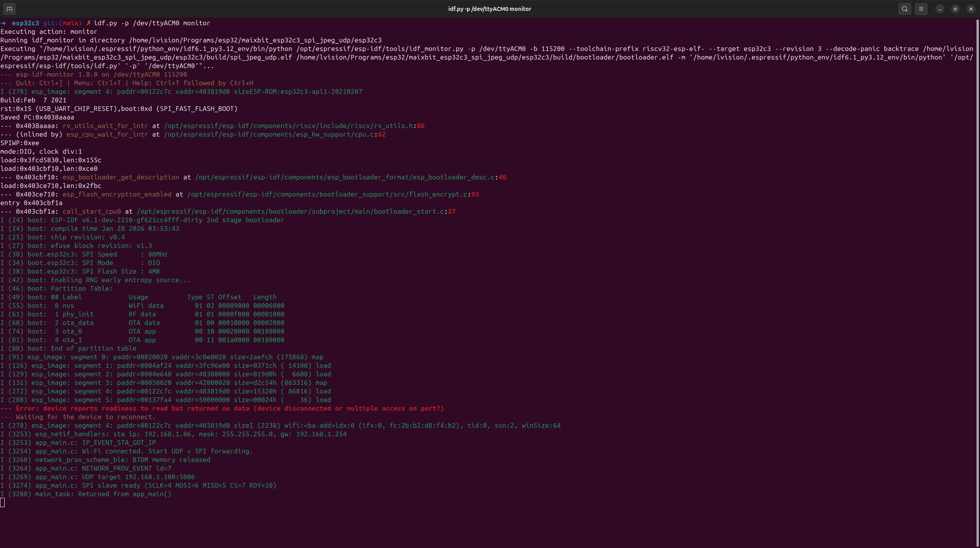Screen dimensions: 980x548
Task: Open the terminal search tool
Action: point(904,9)
